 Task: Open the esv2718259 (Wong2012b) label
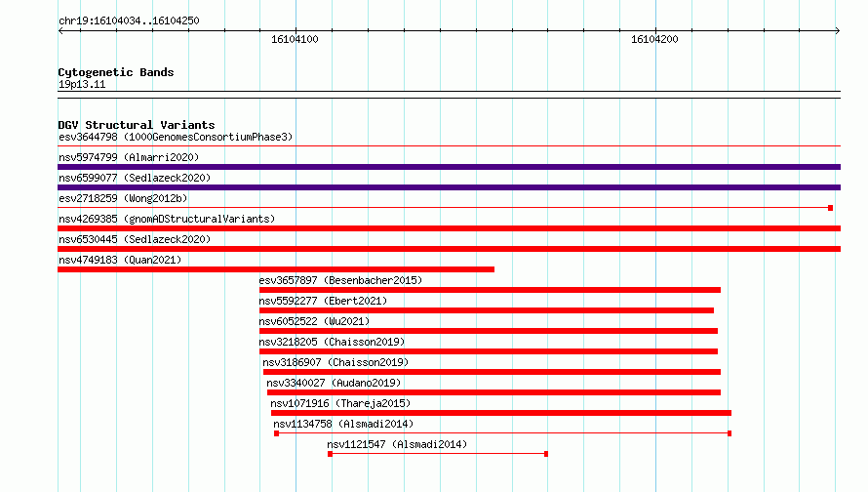point(123,198)
